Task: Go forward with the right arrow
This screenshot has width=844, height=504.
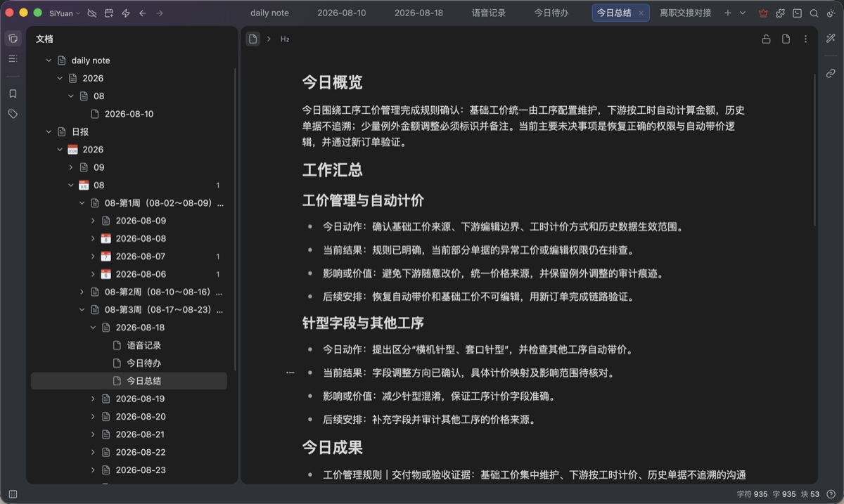Action: (x=160, y=13)
